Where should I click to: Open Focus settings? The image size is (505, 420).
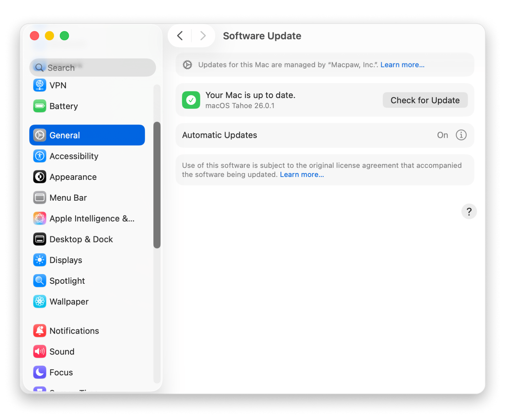(61, 372)
